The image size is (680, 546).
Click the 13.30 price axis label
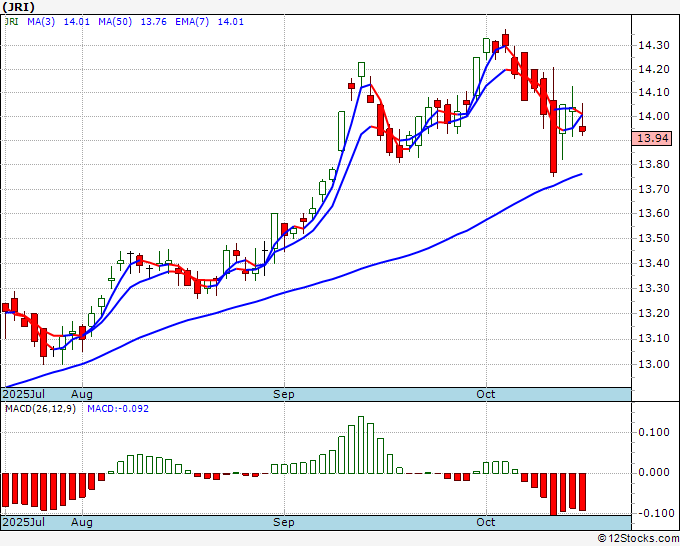[x=654, y=288]
